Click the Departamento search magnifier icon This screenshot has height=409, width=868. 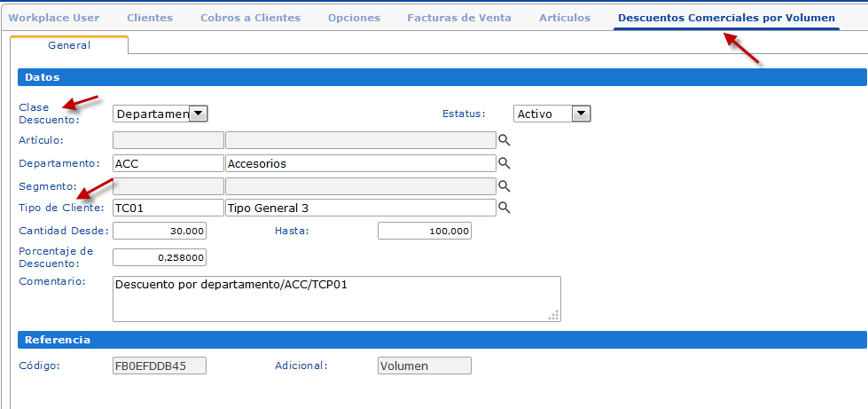click(504, 163)
